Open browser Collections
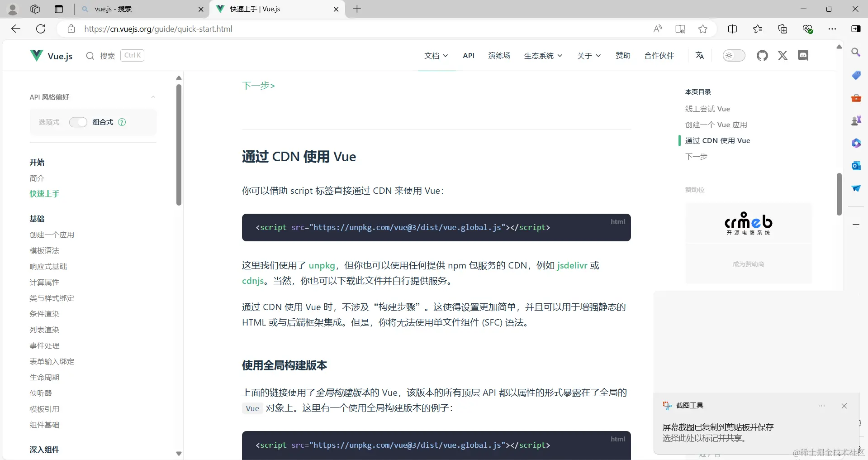 [783, 29]
